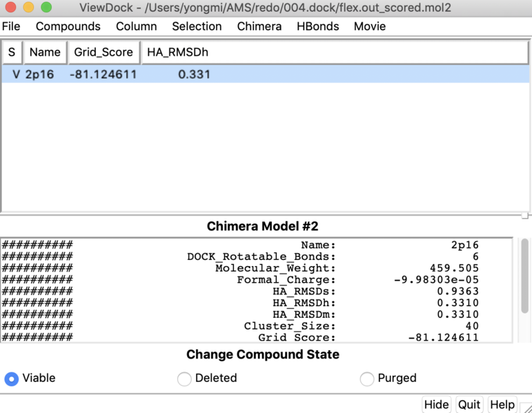The image size is (532, 413).
Task: Click the -81.124611 Grid_Score cell
Action: [103, 74]
